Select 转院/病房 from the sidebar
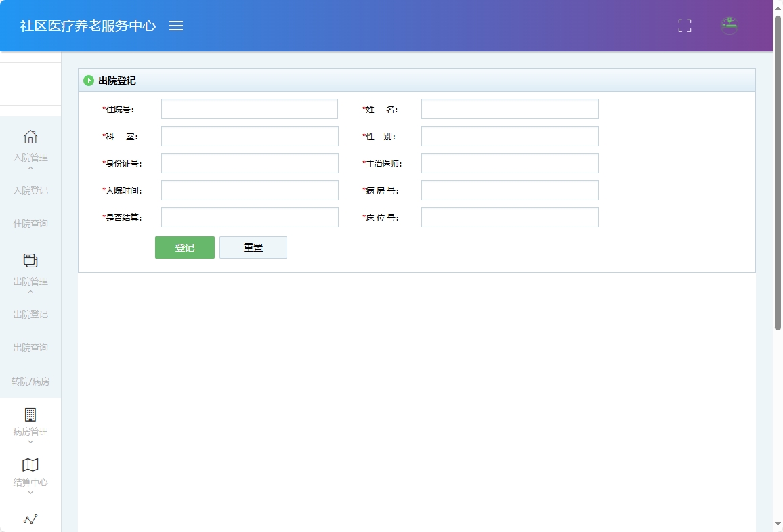The height and width of the screenshot is (532, 783). [x=30, y=381]
